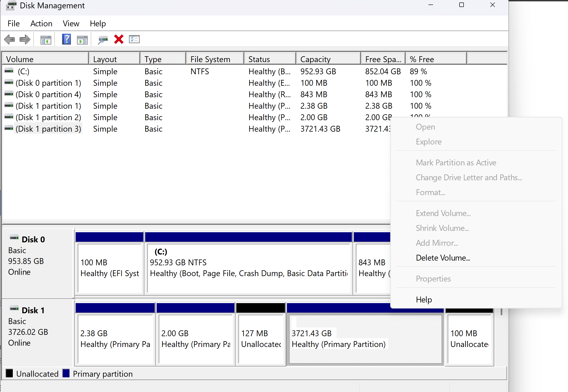This screenshot has height=392, width=568.
Task: Choose Delete Volume from the context menu
Action: coord(443,258)
